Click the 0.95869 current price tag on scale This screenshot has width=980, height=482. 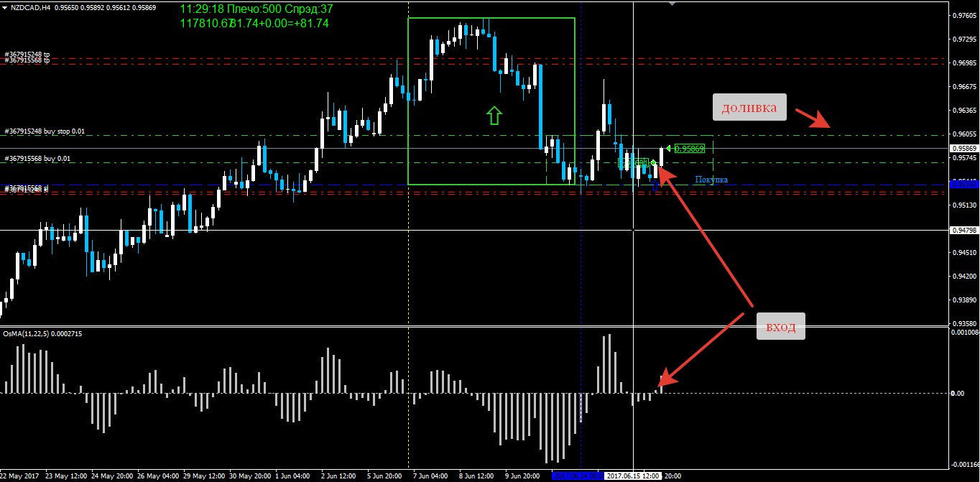pyautogui.click(x=963, y=148)
